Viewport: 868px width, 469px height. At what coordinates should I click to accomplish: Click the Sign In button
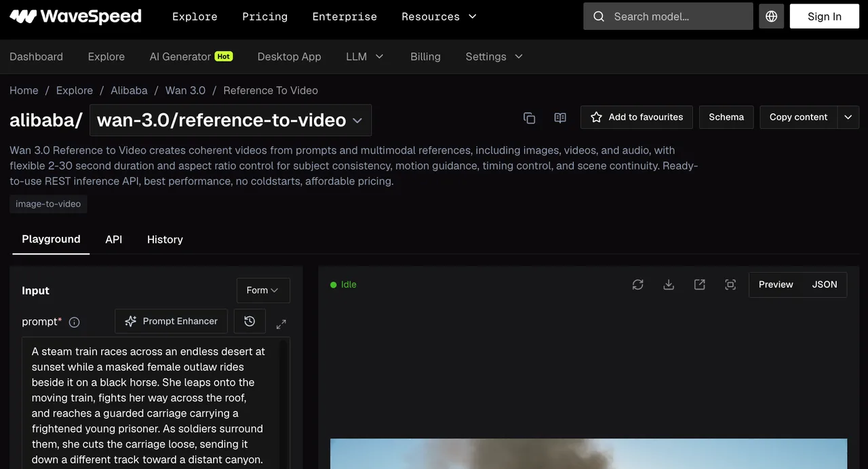click(x=825, y=16)
